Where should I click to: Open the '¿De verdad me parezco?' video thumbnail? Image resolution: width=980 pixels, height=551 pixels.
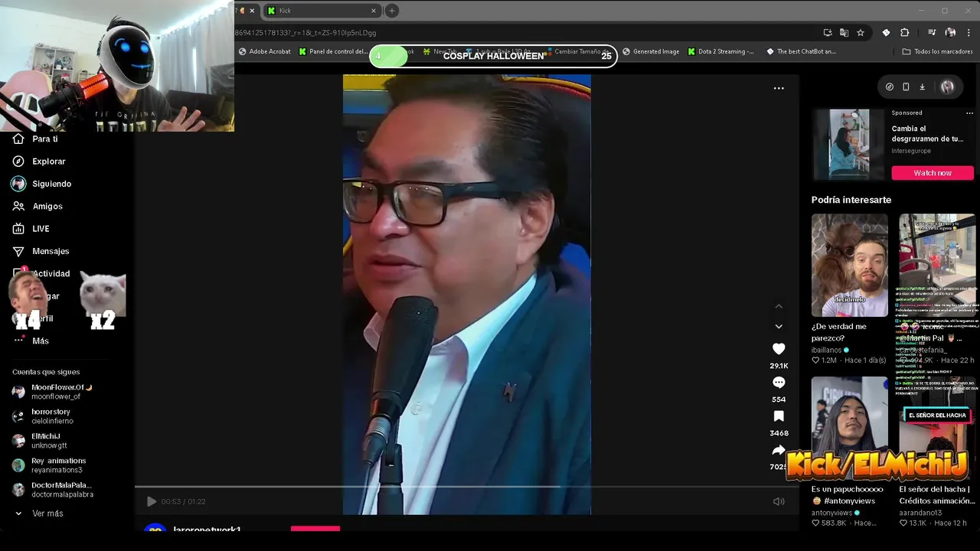(x=850, y=265)
